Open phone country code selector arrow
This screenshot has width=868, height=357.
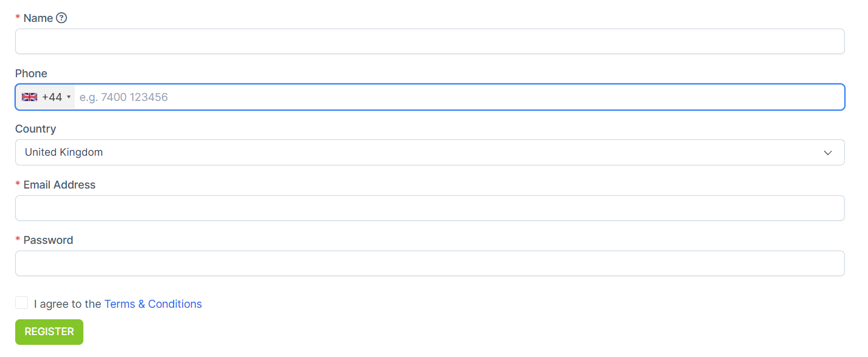pyautogui.click(x=69, y=97)
